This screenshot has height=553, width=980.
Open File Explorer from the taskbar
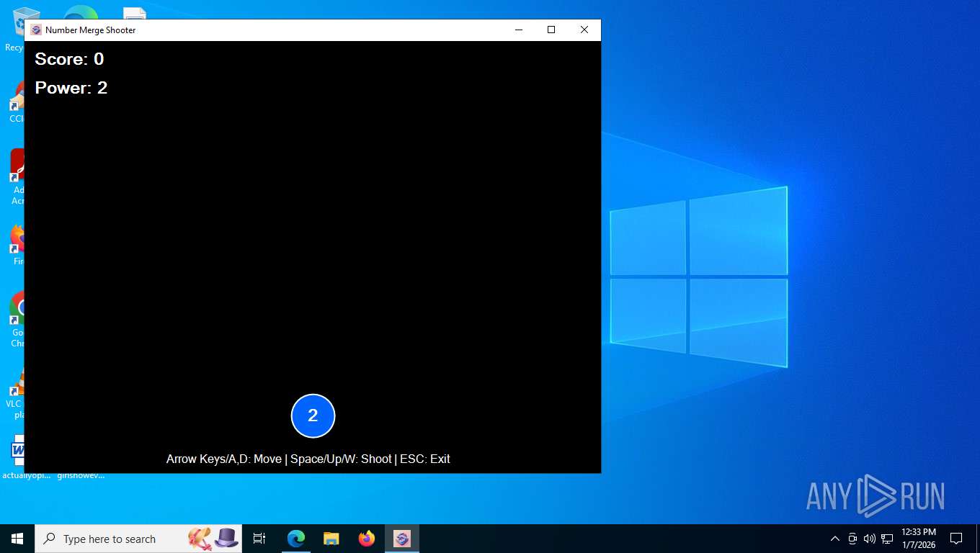pos(331,539)
